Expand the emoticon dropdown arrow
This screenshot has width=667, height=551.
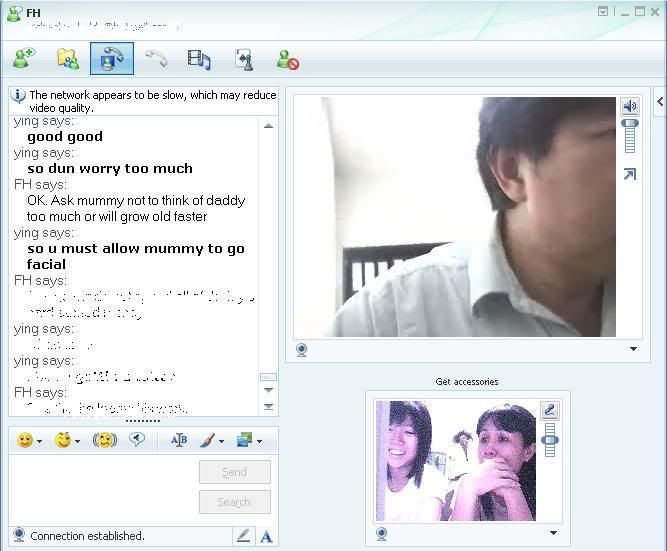(x=40, y=441)
